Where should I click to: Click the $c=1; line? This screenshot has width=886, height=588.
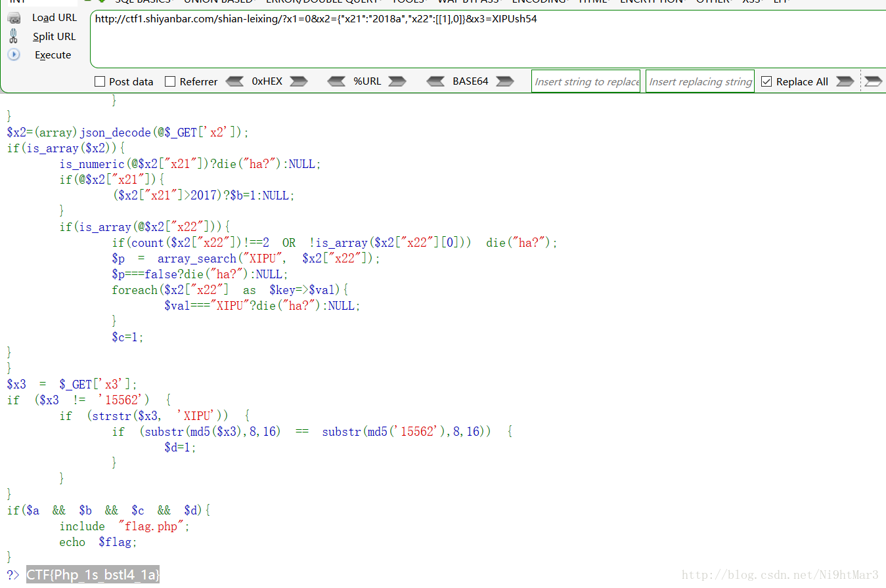(127, 337)
